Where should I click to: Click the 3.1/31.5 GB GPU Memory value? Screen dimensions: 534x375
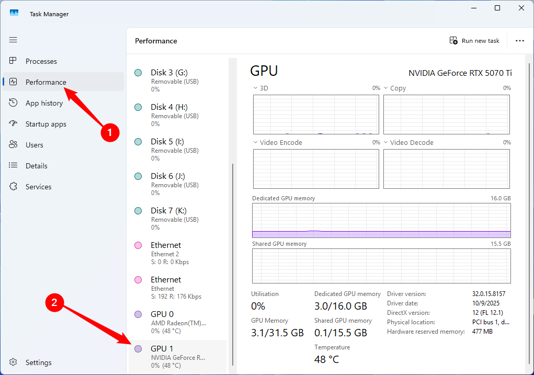277,333
